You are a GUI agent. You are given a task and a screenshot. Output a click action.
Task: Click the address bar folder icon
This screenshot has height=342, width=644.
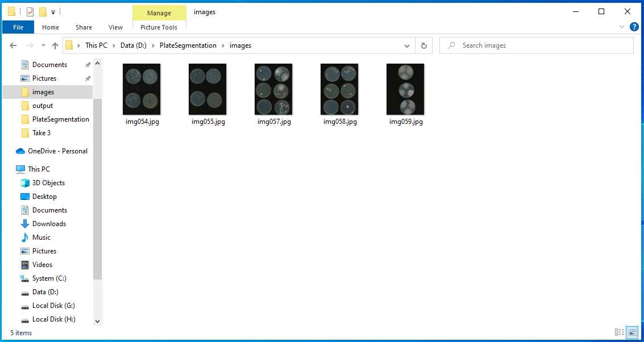coord(69,45)
